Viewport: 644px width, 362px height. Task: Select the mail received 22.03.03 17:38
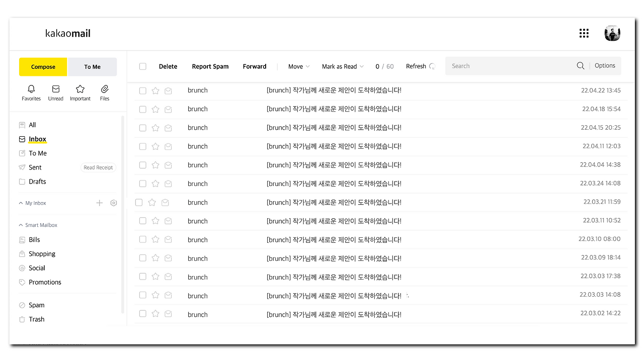pos(143,277)
